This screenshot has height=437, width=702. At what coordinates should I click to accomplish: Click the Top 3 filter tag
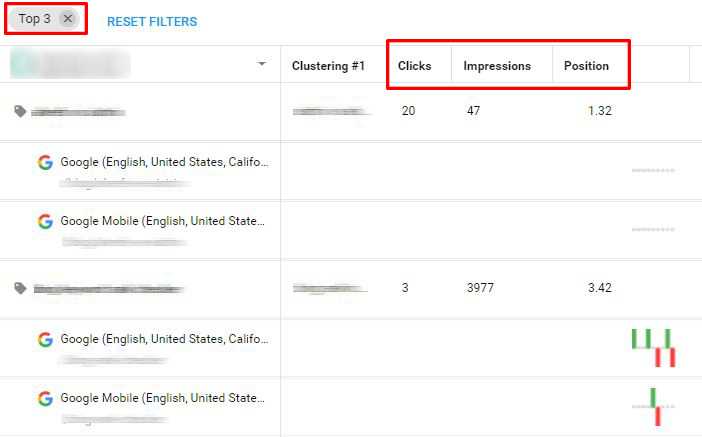point(34,19)
